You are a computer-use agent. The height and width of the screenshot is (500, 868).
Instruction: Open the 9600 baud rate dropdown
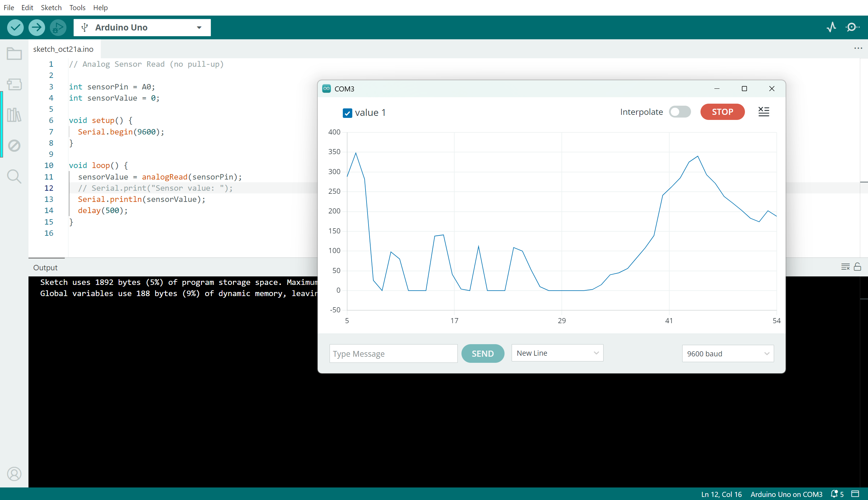coord(727,354)
